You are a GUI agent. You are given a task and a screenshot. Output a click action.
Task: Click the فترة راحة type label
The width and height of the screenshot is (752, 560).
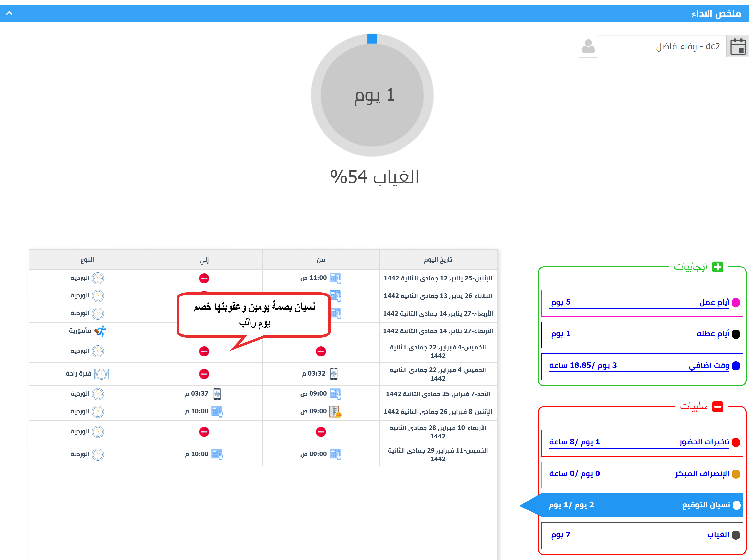point(78,374)
